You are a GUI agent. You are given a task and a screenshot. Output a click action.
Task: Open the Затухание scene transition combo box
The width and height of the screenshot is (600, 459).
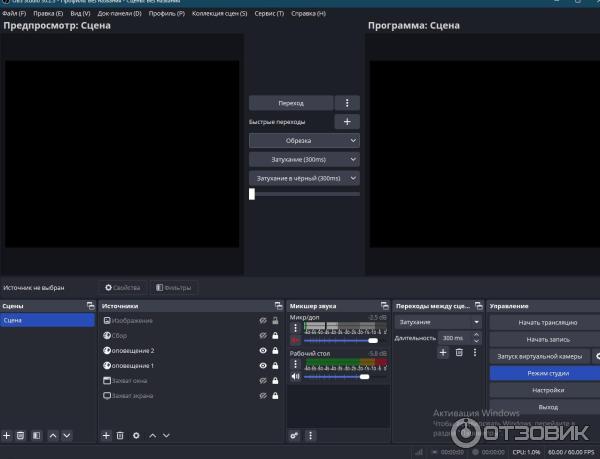click(x=439, y=322)
